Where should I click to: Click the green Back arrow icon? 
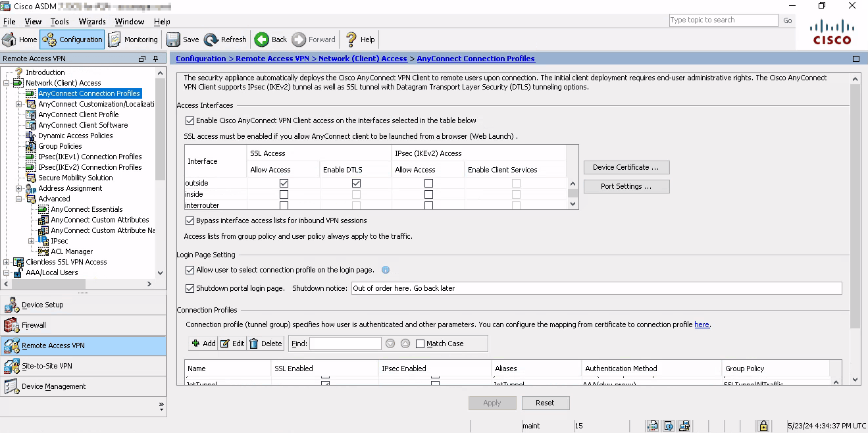click(x=262, y=39)
